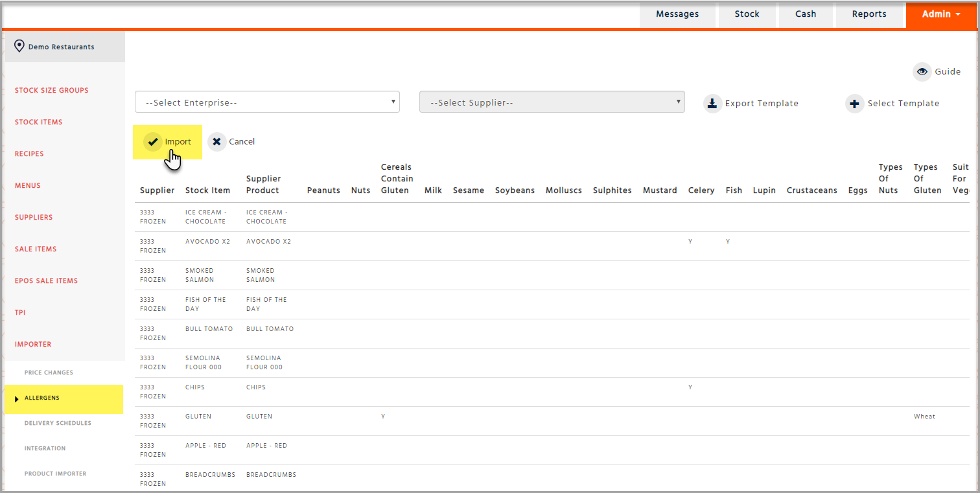Screen dimensions: 980x493
Task: Open Price Changes importer
Action: pos(49,373)
